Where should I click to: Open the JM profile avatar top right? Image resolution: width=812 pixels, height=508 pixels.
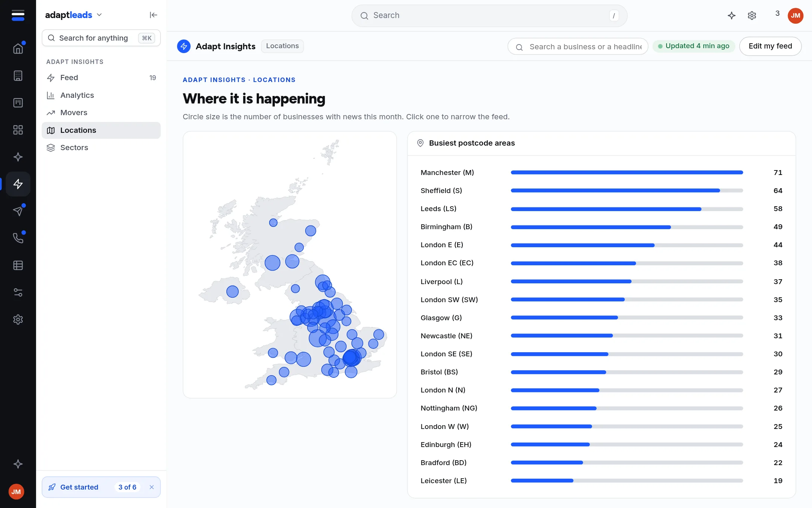(795, 15)
